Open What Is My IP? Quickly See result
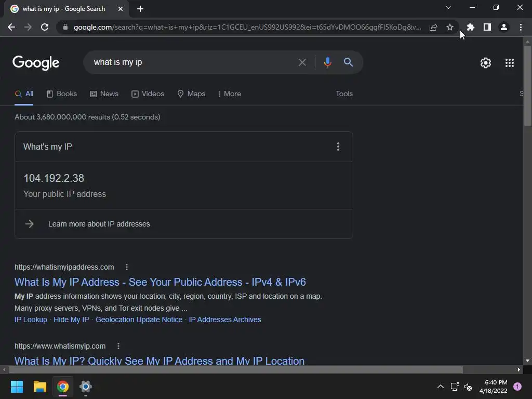The height and width of the screenshot is (399, 532). pyautogui.click(x=159, y=361)
